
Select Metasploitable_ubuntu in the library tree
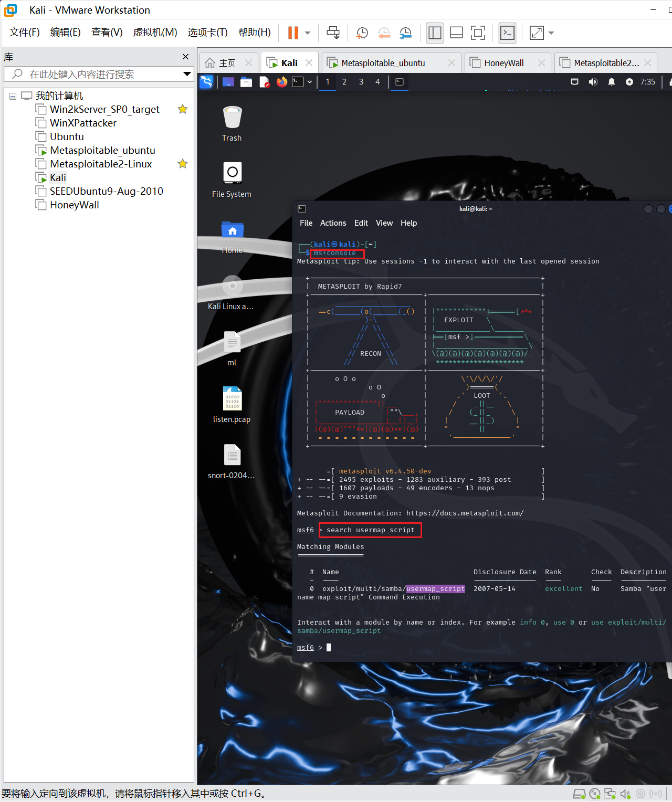pyautogui.click(x=102, y=150)
